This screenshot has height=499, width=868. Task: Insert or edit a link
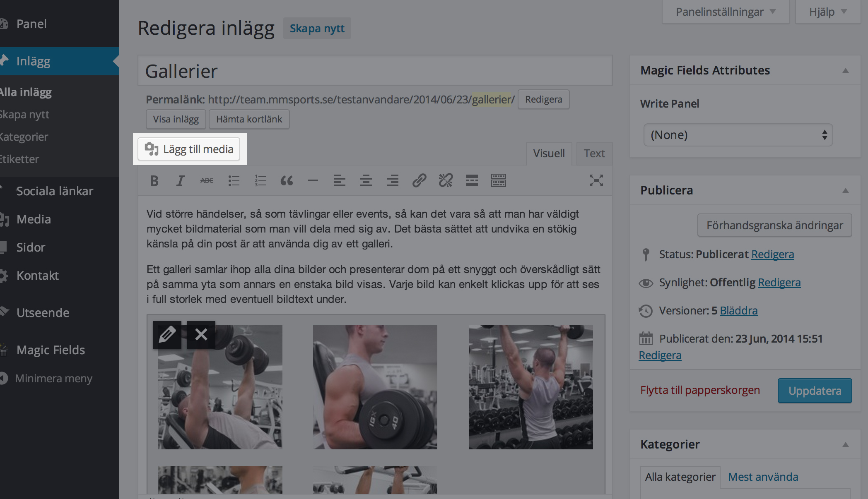pos(419,181)
